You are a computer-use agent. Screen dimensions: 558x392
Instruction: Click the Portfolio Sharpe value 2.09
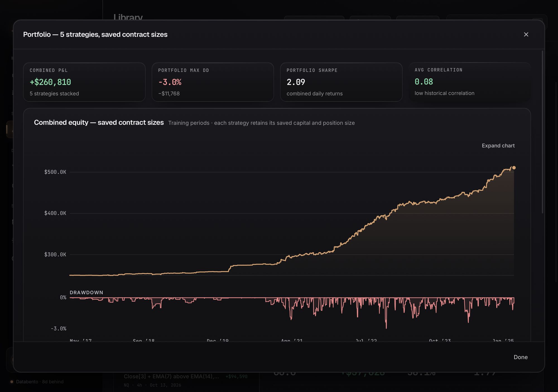(296, 82)
